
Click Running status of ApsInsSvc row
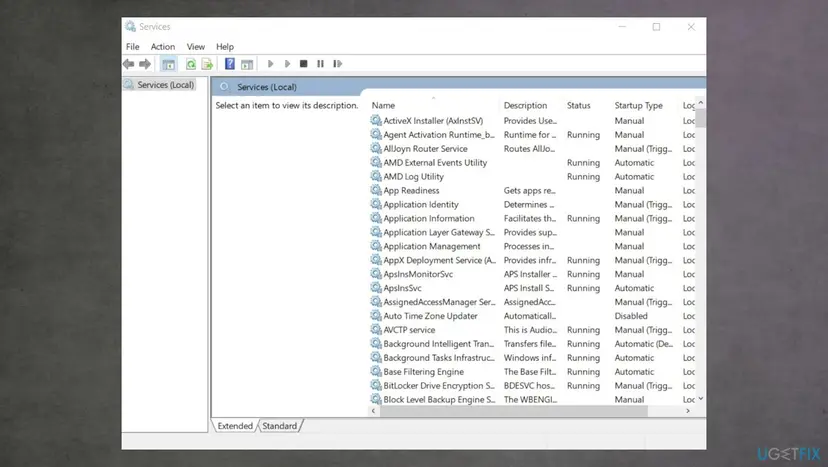point(584,288)
